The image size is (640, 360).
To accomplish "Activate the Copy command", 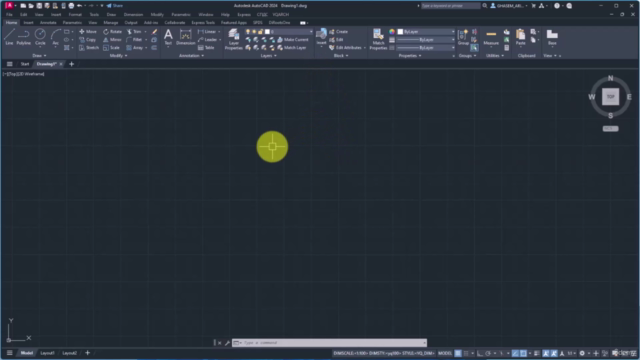I will pyautogui.click(x=87, y=40).
